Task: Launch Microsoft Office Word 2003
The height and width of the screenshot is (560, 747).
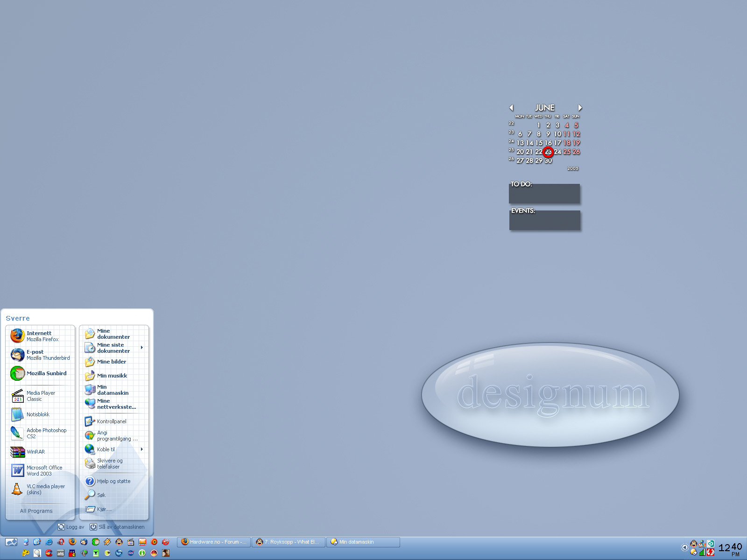Action: tap(40, 470)
